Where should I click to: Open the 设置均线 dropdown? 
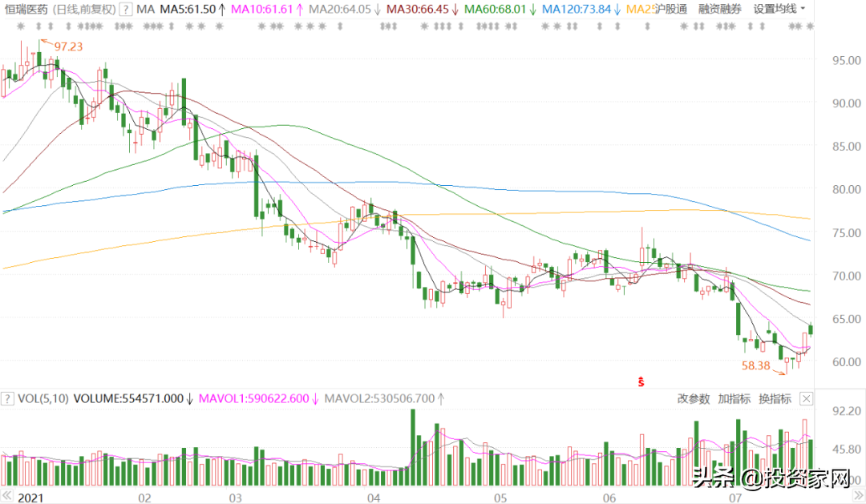coord(779,10)
